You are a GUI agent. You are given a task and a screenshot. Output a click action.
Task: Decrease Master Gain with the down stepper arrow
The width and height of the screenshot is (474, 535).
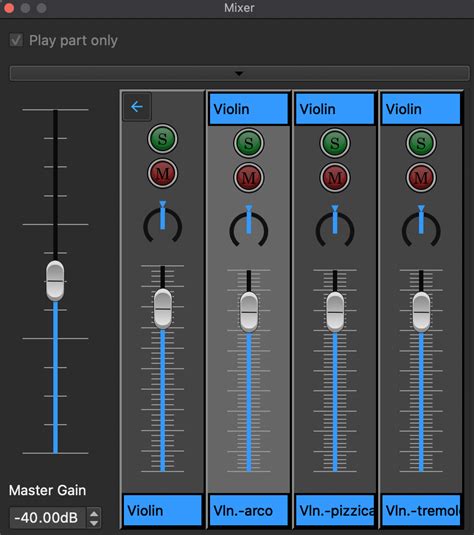[x=94, y=523]
